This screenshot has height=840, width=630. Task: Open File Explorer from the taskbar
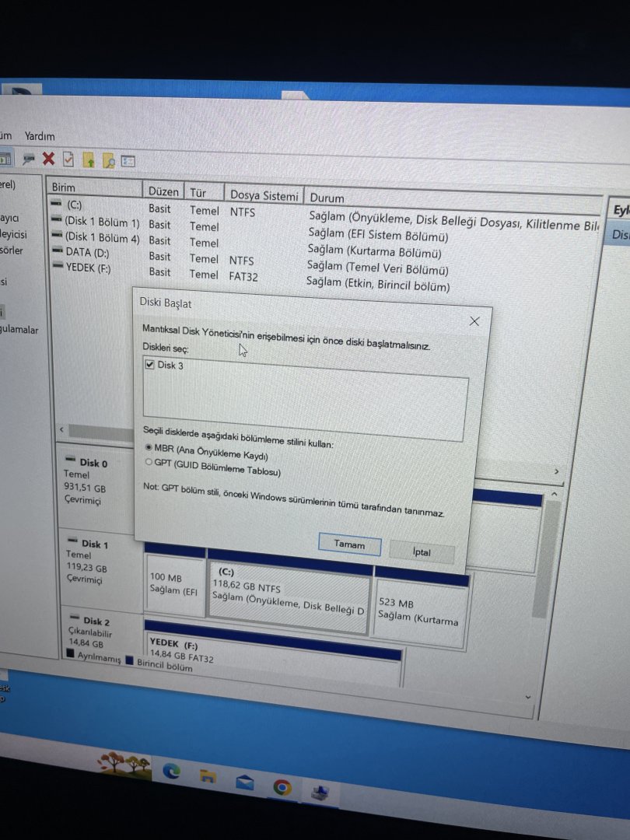coord(208,776)
